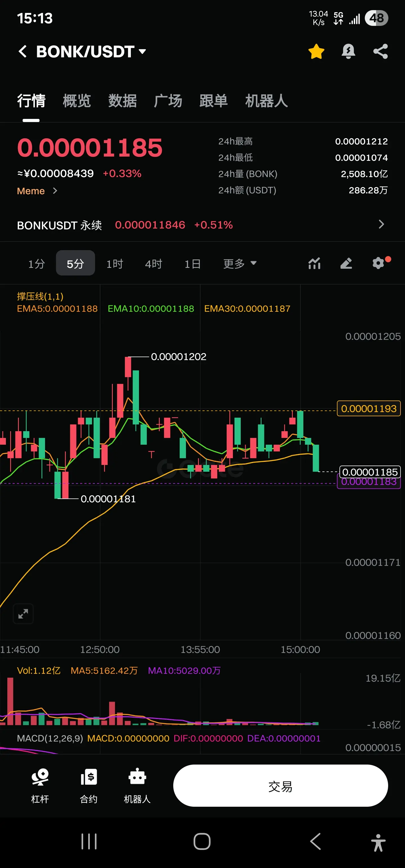This screenshot has width=405, height=868.
Task: Switch to the 广场 tab
Action: [168, 101]
